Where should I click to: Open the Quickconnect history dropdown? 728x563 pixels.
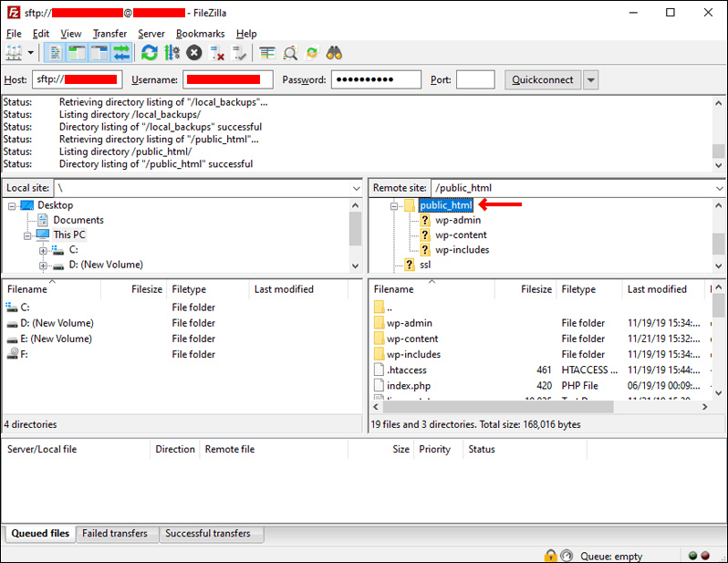[x=590, y=79]
